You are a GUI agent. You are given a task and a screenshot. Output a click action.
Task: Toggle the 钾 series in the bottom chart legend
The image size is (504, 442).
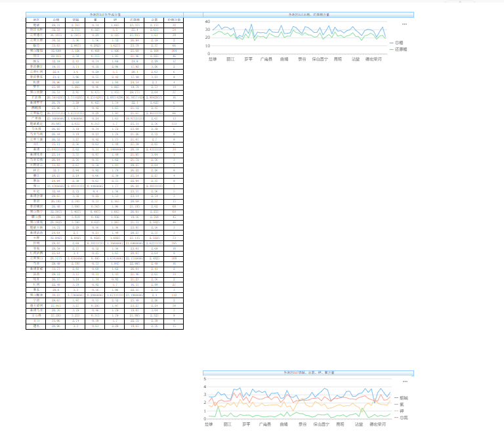point(399,411)
